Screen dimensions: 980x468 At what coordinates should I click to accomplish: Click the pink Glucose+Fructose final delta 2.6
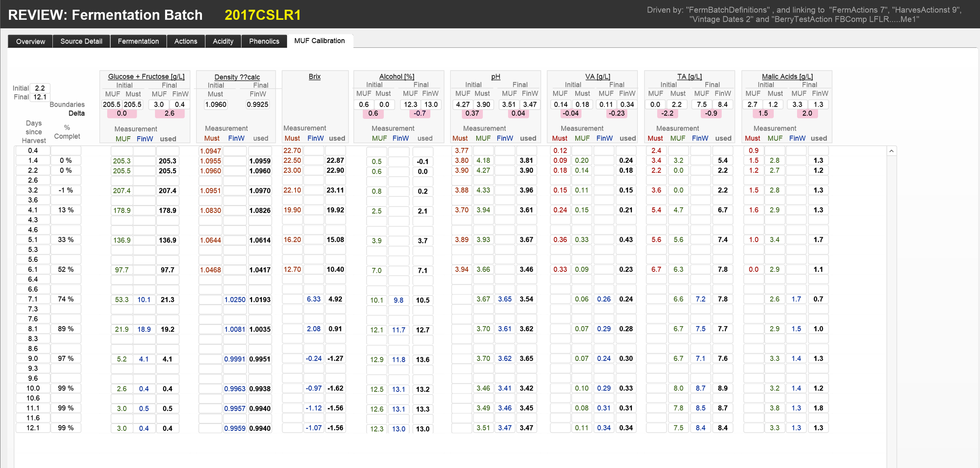coord(169,113)
